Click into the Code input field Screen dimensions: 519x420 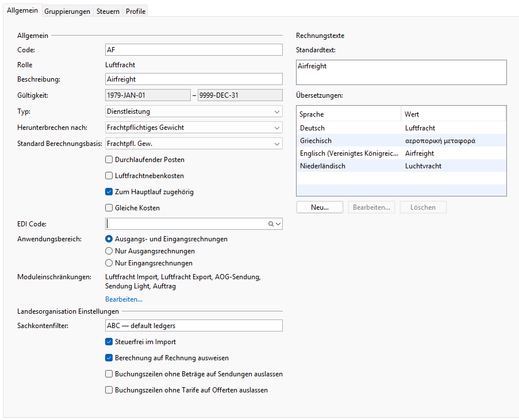pyautogui.click(x=194, y=50)
